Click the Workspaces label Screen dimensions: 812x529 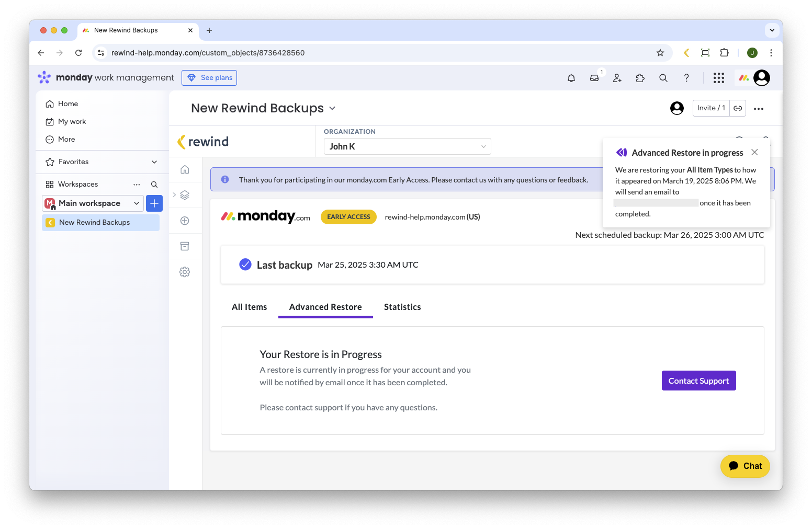click(78, 185)
